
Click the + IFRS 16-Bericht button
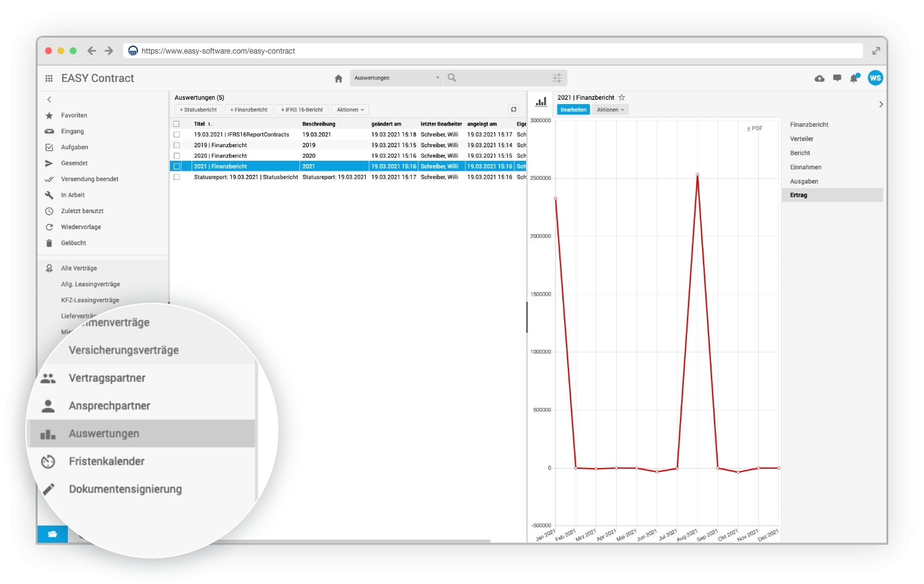point(302,110)
